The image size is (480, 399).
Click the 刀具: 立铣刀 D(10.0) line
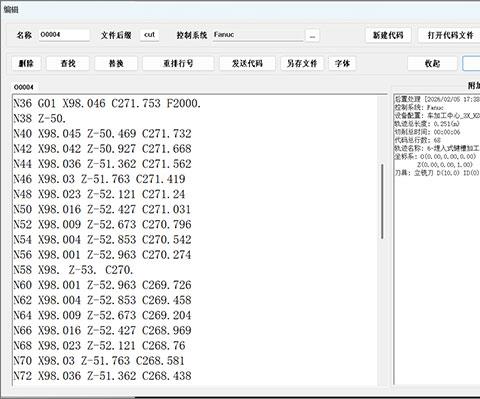coord(437,173)
